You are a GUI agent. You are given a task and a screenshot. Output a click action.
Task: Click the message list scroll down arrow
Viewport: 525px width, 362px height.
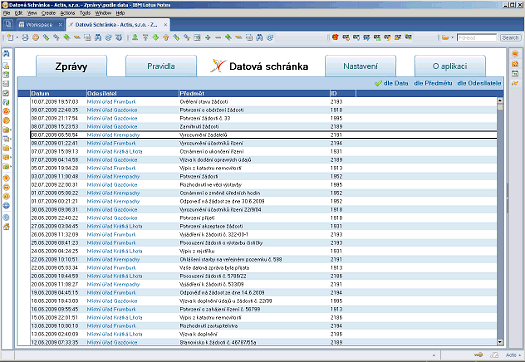coord(500,342)
